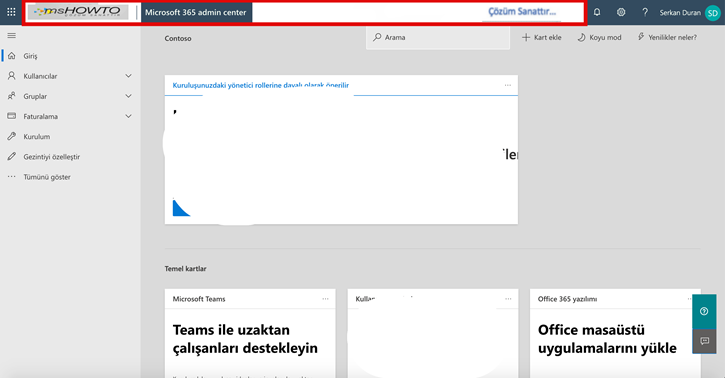The width and height of the screenshot is (725, 378).
Task: Open the recommendation card header link
Action: tap(261, 85)
